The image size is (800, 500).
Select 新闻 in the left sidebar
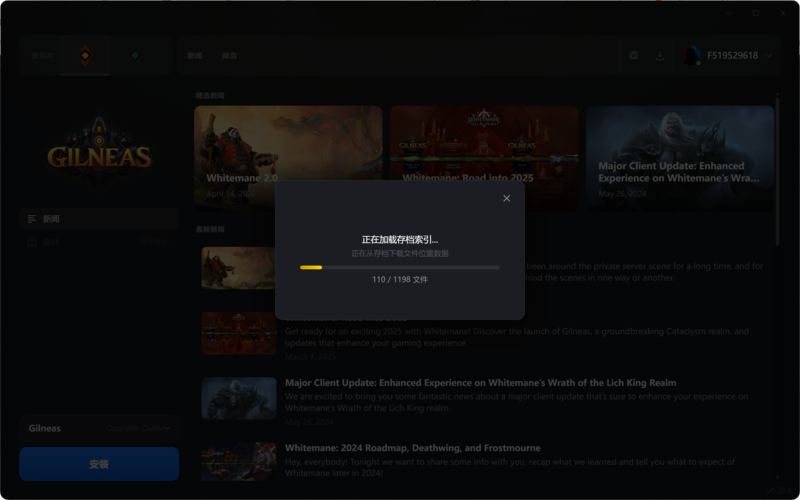(x=99, y=219)
